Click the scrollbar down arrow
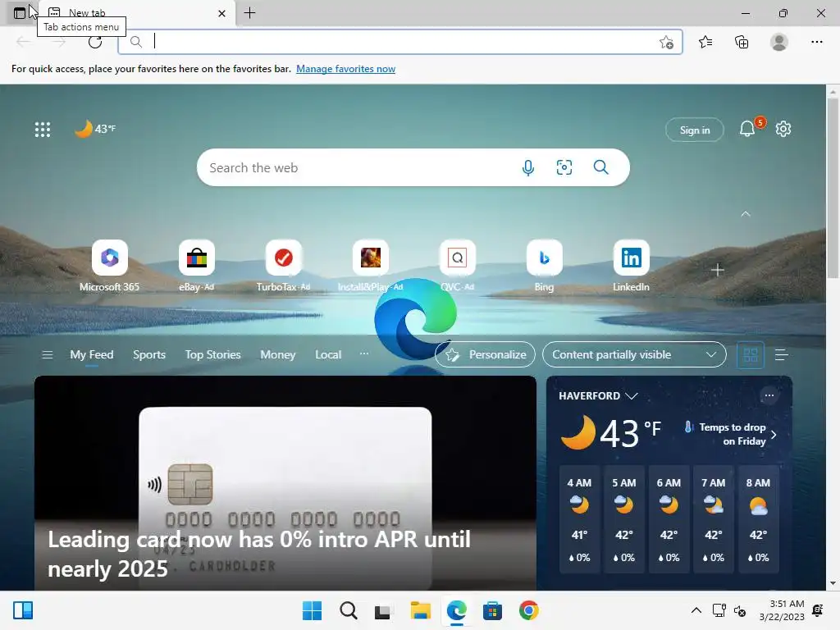Image resolution: width=840 pixels, height=630 pixels. coord(833,583)
